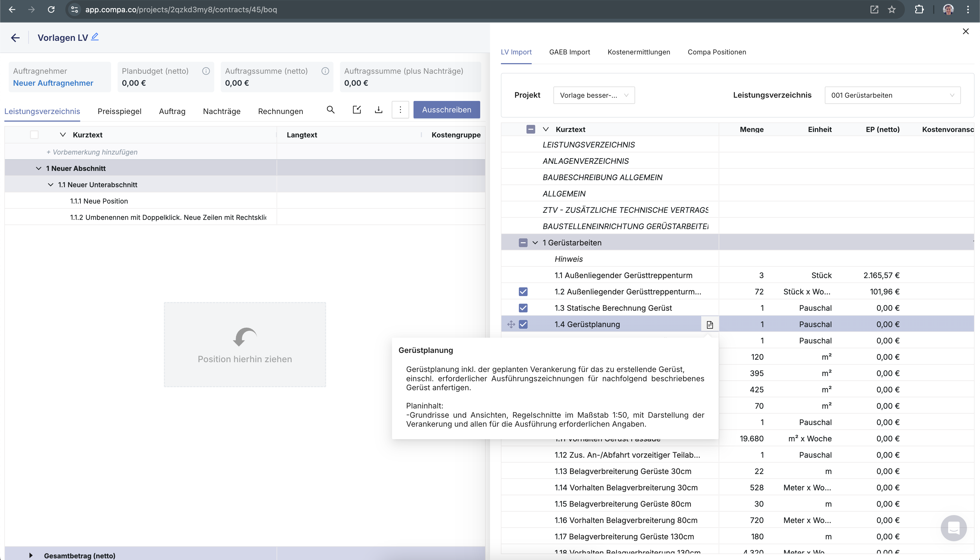
Task: Open the Leistungsverzeichnis dropdown 001 Gerüstarbeiten
Action: point(892,95)
